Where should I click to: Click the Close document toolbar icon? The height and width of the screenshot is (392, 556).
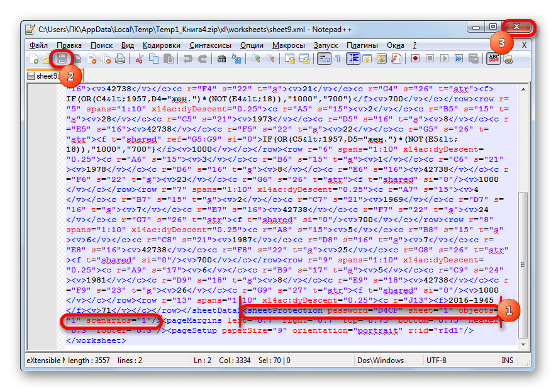(x=91, y=59)
